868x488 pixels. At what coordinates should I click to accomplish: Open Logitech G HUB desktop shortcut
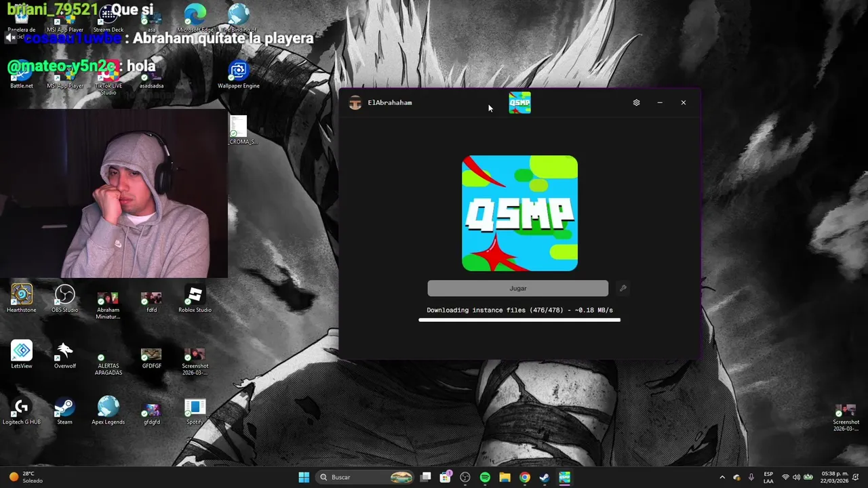point(22,411)
